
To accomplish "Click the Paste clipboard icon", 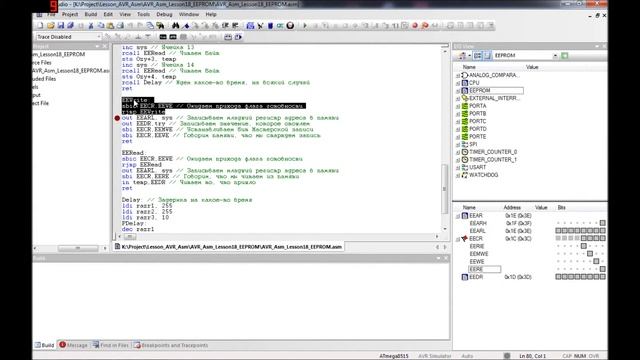I will tap(110, 26).
